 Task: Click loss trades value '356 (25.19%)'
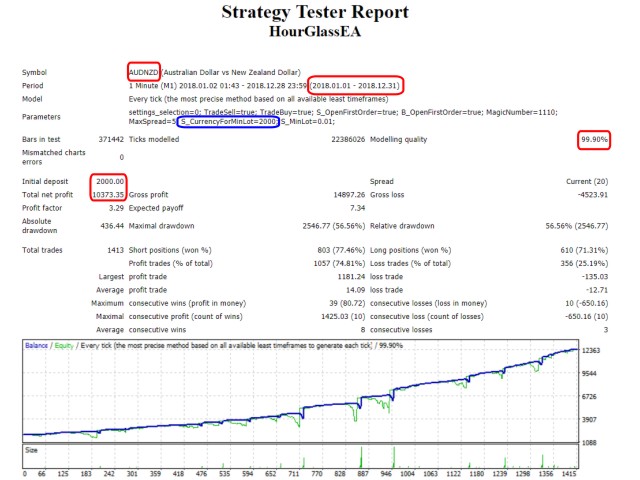tap(584, 264)
